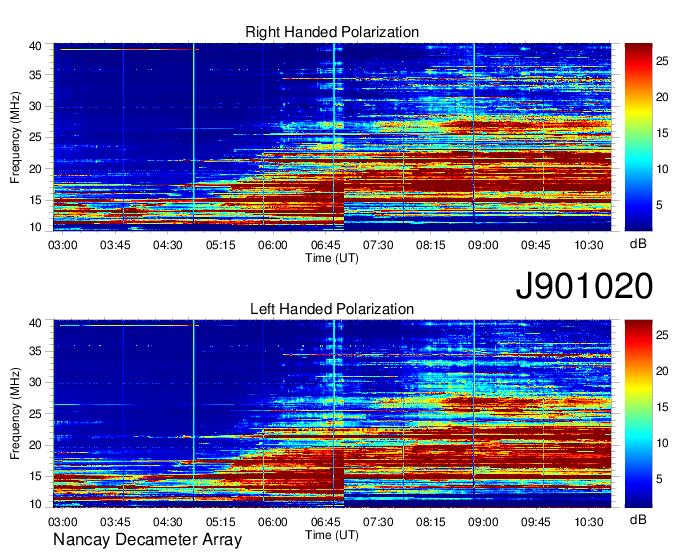Image resolution: width=680 pixels, height=552 pixels.
Task: Click the 25 dB mark on Left Handed colorbar
Action: (662, 335)
